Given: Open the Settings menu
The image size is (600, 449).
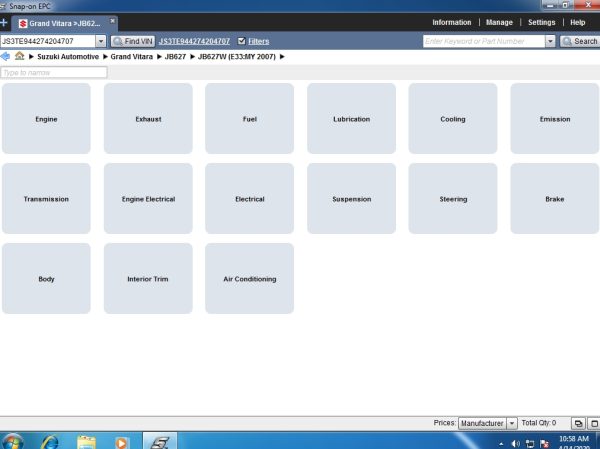Looking at the screenshot, I should click(541, 23).
